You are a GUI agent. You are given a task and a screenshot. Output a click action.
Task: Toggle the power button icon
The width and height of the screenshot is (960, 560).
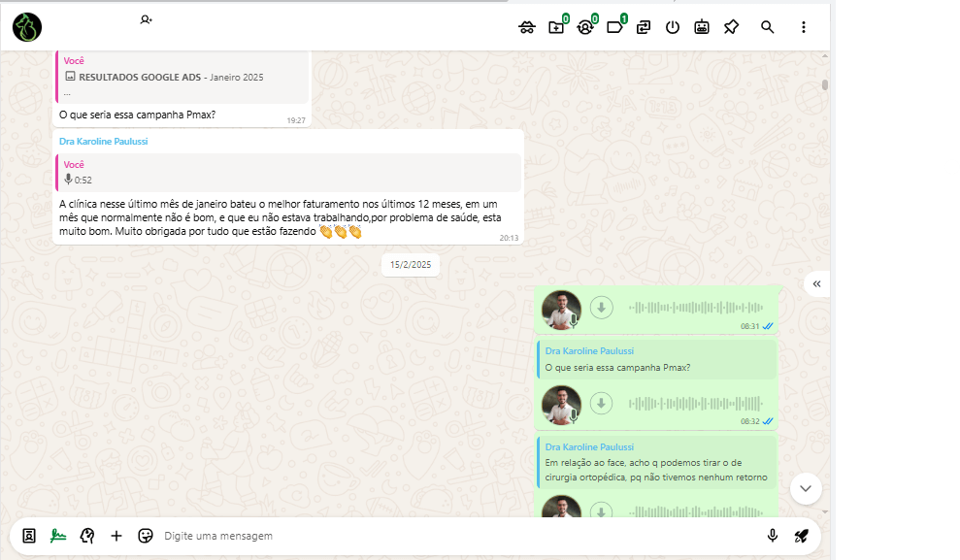(x=673, y=27)
